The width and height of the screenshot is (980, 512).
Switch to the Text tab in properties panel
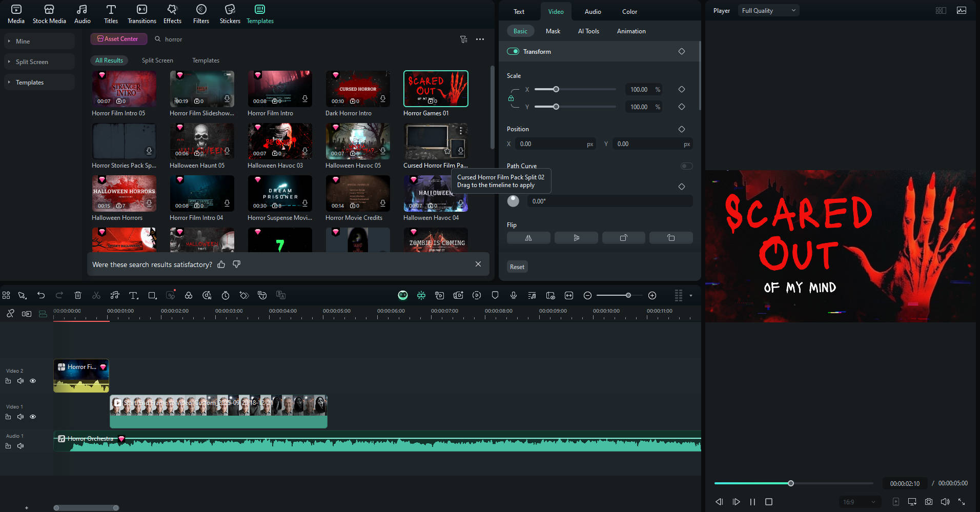519,11
